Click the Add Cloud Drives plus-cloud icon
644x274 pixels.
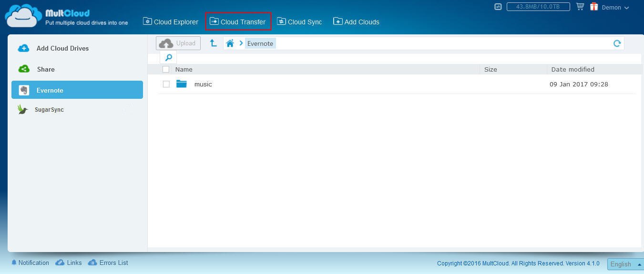[23, 48]
